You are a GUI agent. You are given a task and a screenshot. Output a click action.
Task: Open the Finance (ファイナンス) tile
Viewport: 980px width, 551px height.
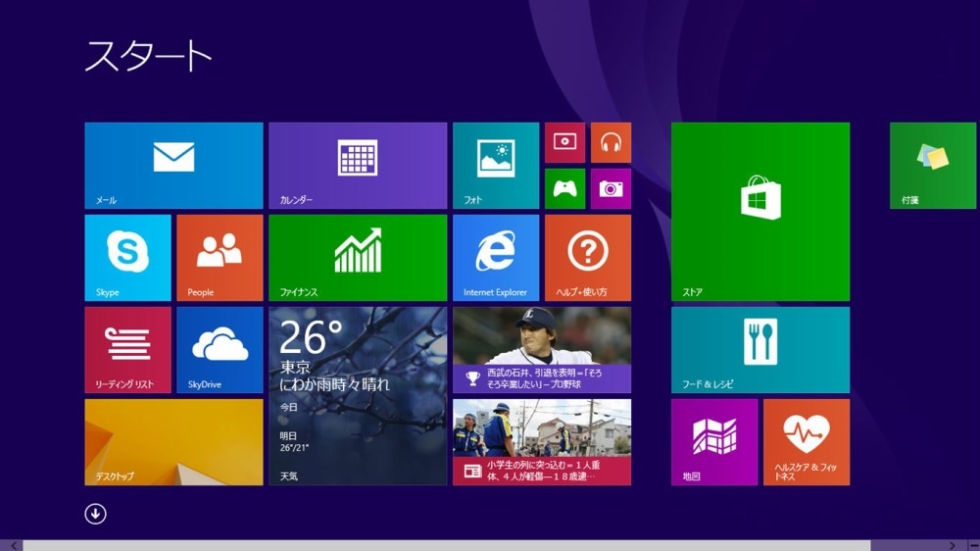coord(357,257)
